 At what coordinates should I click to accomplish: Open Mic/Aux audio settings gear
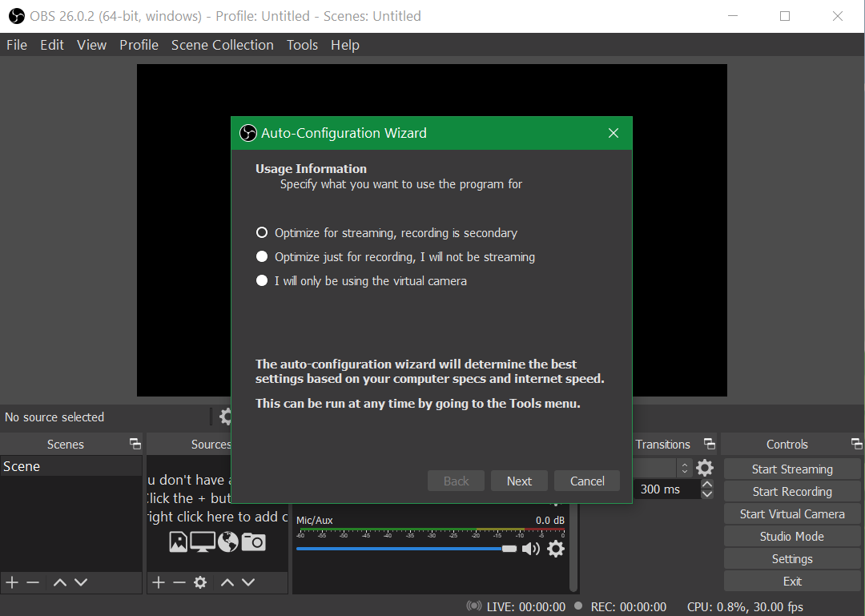556,548
